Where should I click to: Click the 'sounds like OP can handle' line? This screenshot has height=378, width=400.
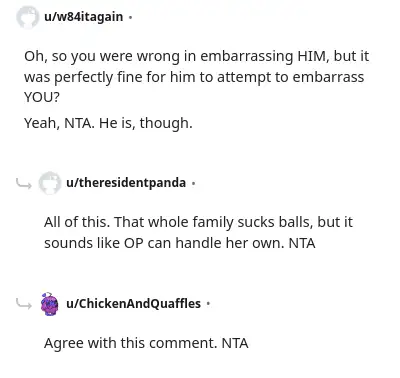pyautogui.click(x=179, y=243)
